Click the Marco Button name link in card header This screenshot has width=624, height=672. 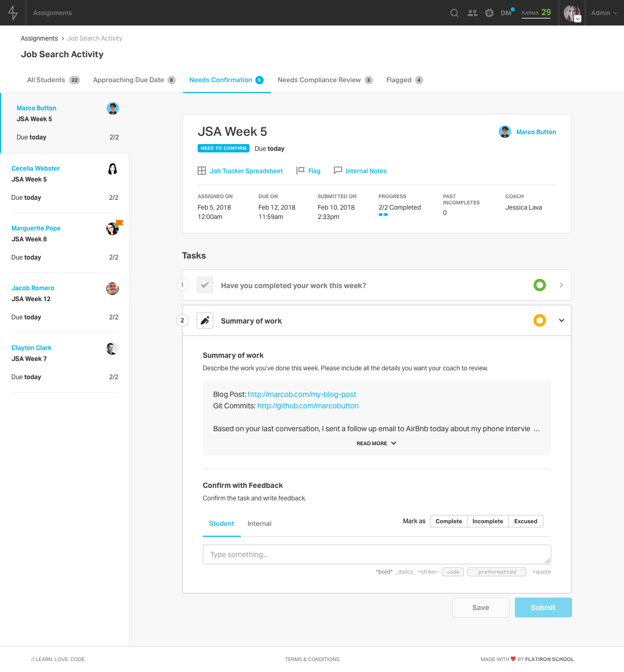click(x=536, y=132)
